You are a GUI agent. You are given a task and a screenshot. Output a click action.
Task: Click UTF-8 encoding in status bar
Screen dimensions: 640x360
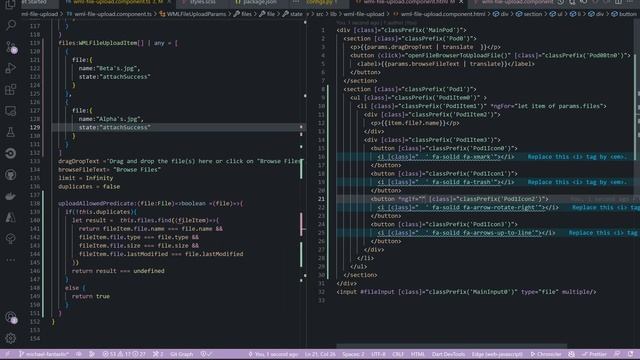[378, 354]
